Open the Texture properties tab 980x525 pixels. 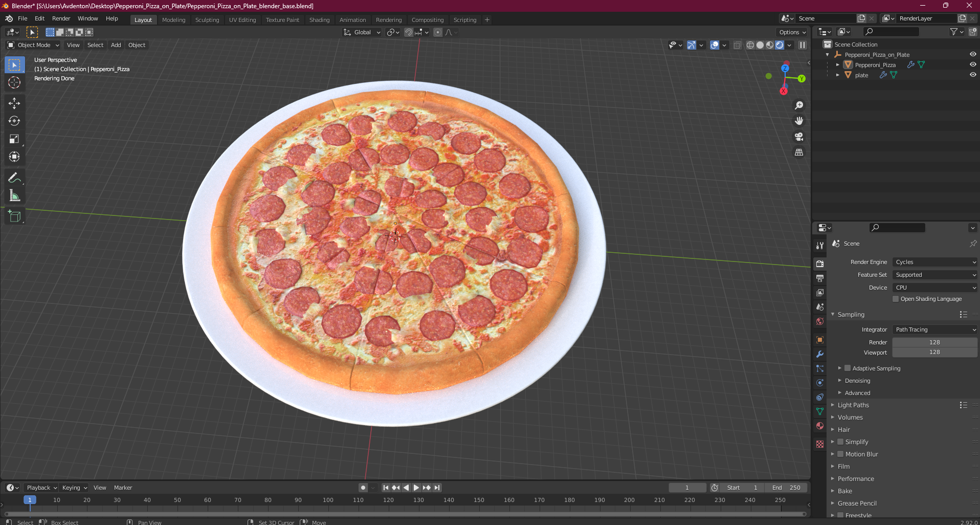point(820,444)
